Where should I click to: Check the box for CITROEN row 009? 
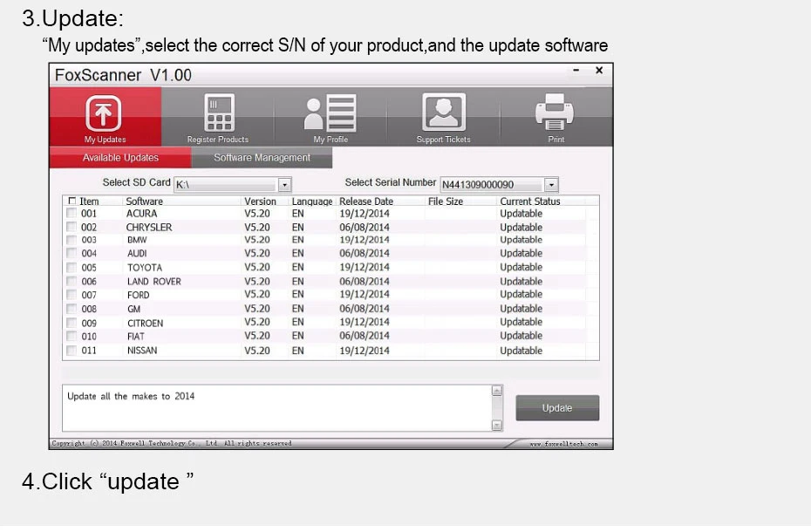point(72,323)
